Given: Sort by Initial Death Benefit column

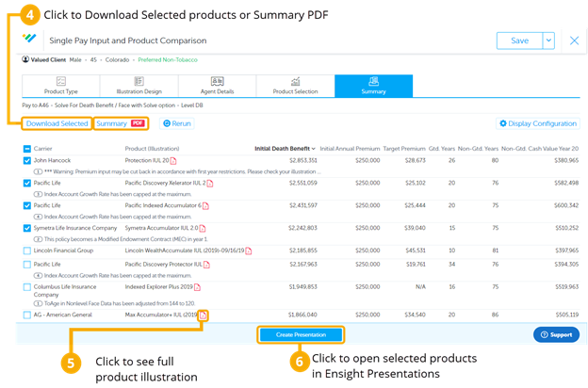Looking at the screenshot, I should [x=285, y=149].
